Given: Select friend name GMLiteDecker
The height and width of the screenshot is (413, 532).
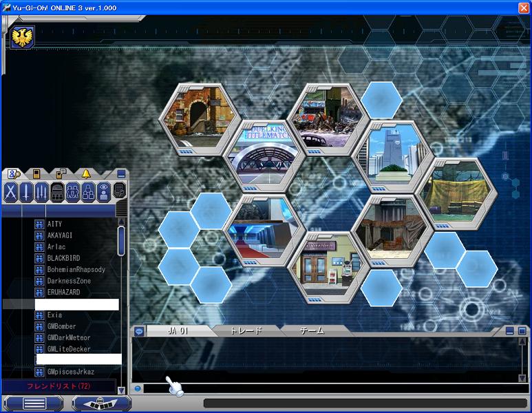Looking at the screenshot, I should click(69, 349).
